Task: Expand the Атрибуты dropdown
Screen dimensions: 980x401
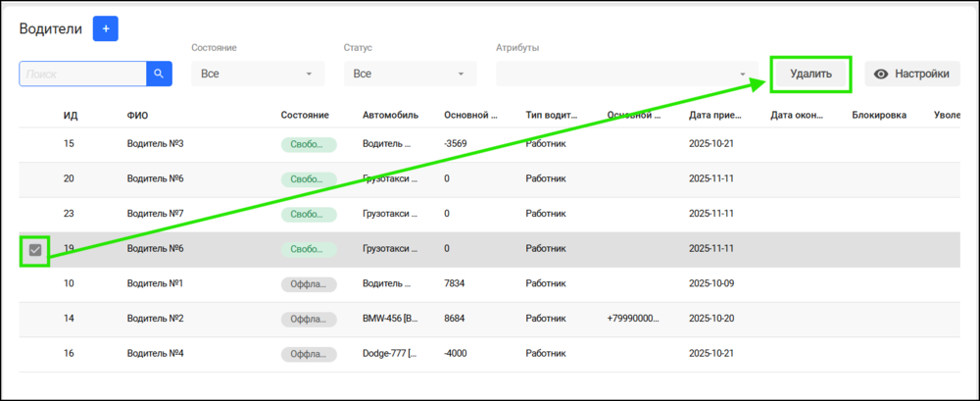Action: pos(627,74)
